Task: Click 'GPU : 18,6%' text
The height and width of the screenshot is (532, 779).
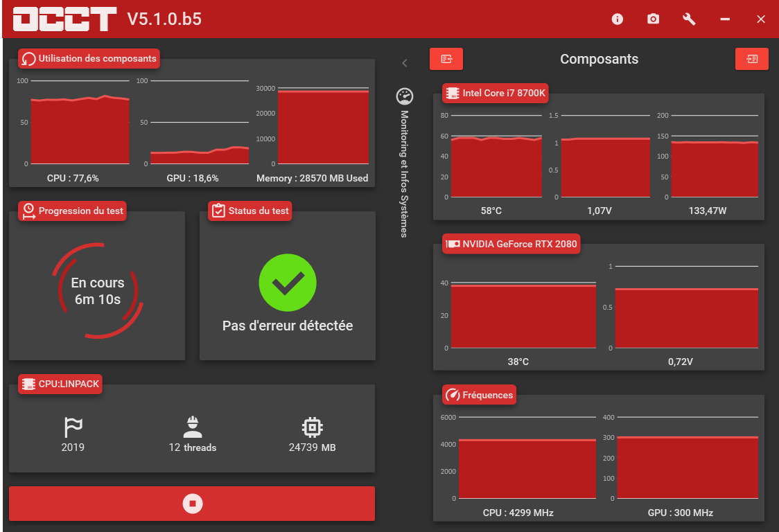Action: (192, 178)
